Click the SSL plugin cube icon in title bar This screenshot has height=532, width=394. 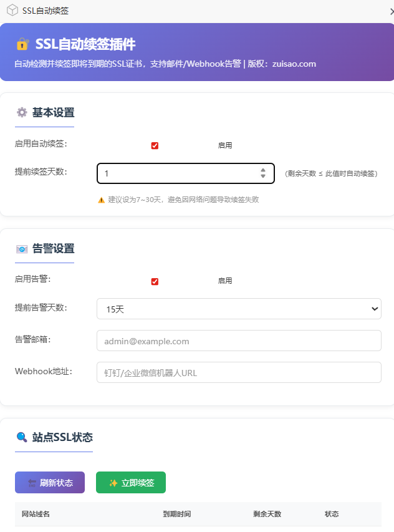[x=12, y=11]
